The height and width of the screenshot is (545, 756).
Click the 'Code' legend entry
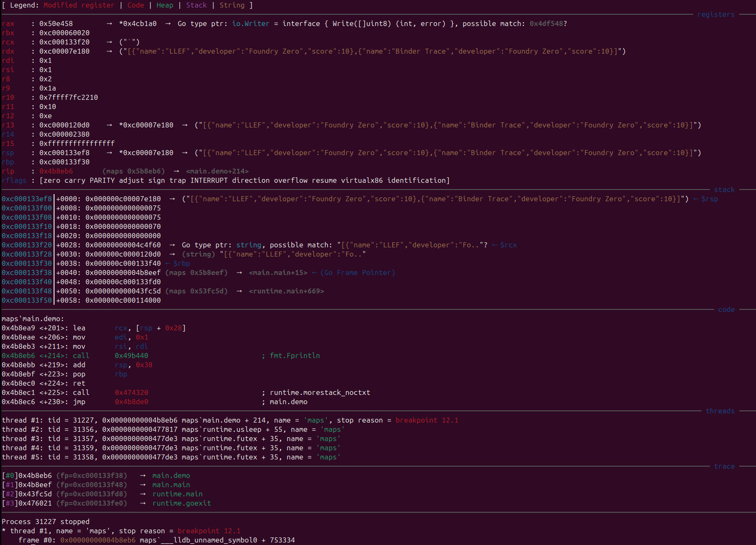coord(135,5)
